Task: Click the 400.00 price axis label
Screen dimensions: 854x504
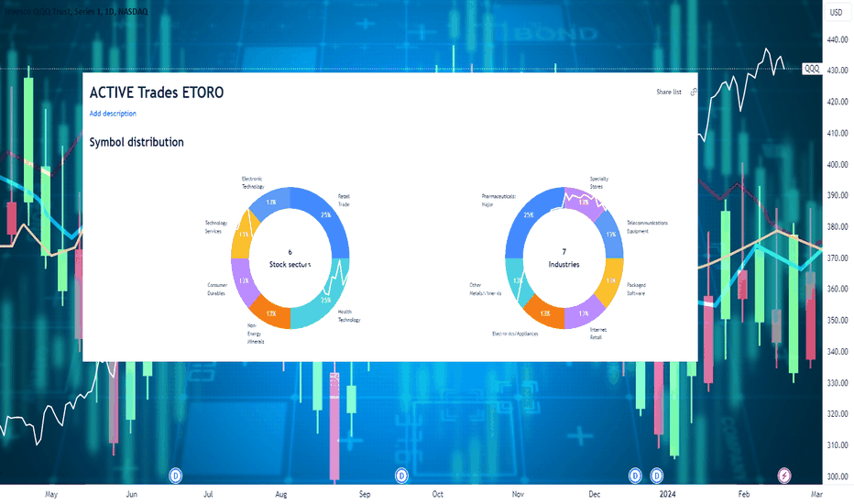Action: point(838,165)
